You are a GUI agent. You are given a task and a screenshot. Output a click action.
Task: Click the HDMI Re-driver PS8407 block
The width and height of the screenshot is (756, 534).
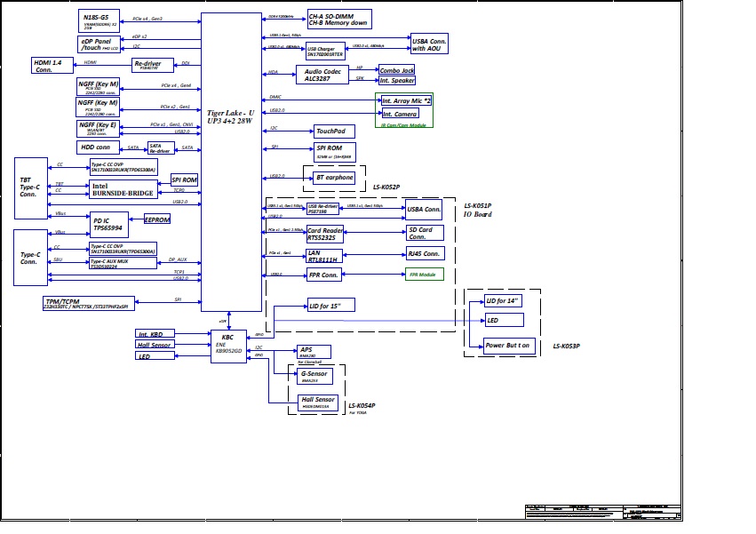pyautogui.click(x=153, y=65)
